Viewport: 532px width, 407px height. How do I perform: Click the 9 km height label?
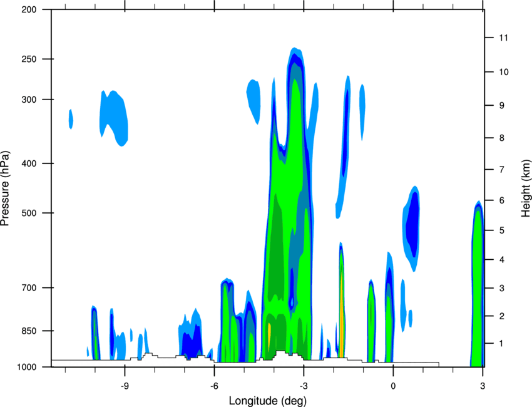coord(502,105)
